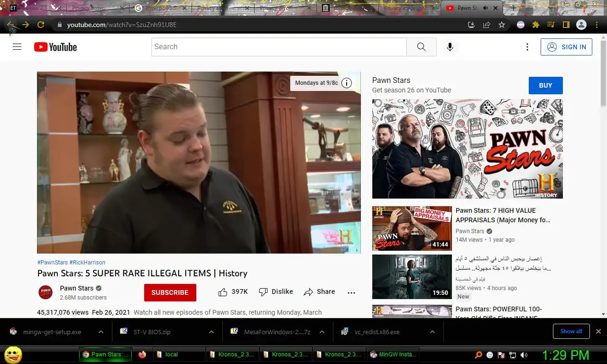The image size is (607, 364).
Task: Open Pawn Stars channel avatar
Action: [46, 292]
